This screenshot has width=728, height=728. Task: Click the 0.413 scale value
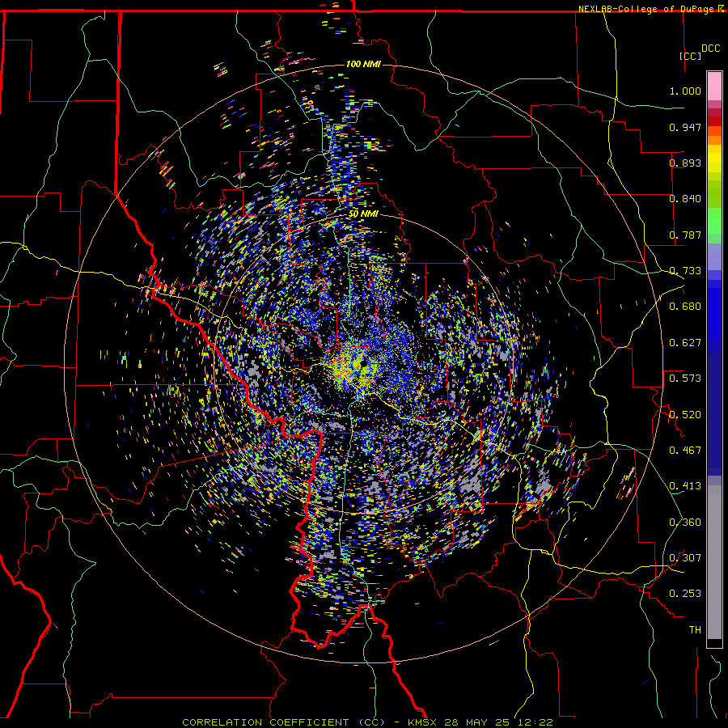click(685, 486)
